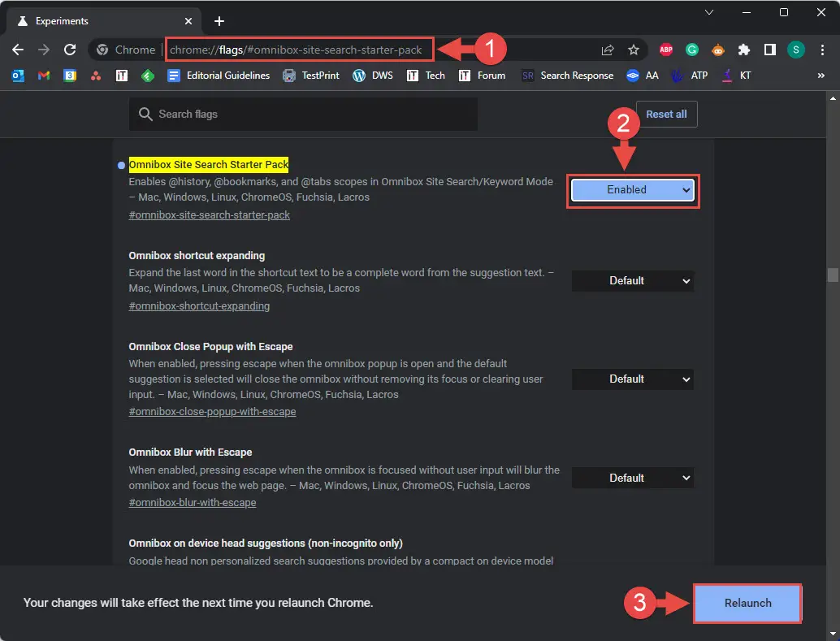The image size is (840, 641).
Task: Open the red three-dots bookmark icon
Action: click(x=96, y=76)
